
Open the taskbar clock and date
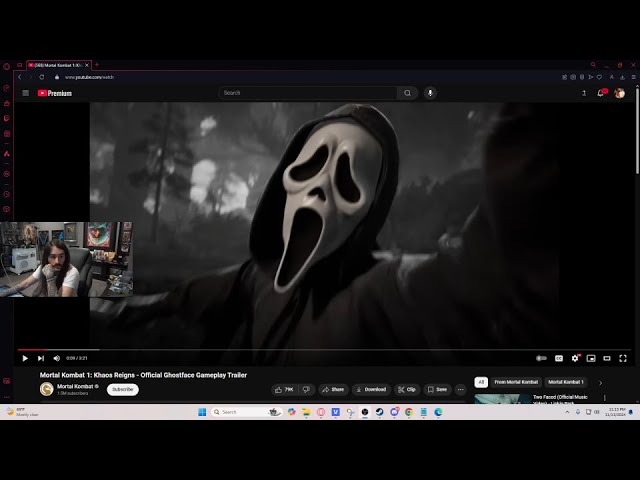(617, 412)
